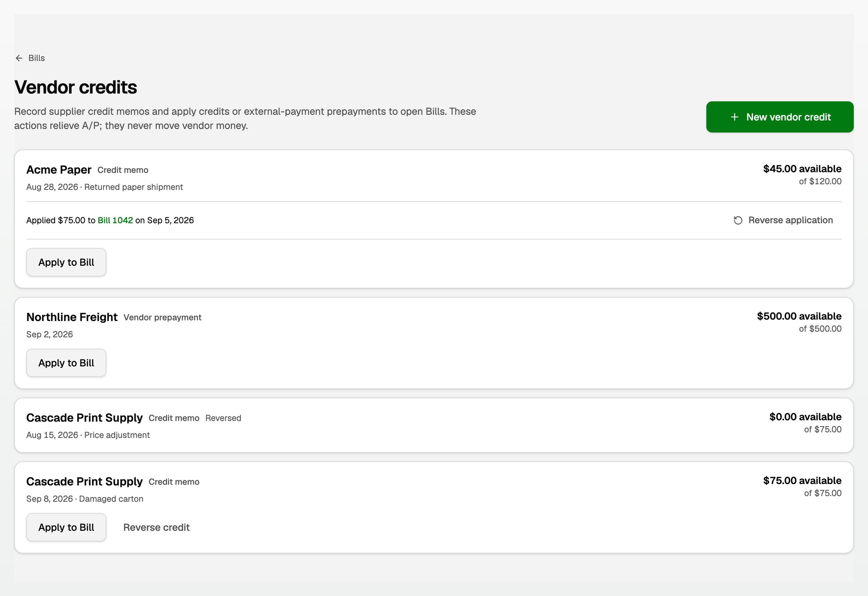Click the 'of $500.00' total text
Screen dimensions: 868x596
[x=820, y=329]
